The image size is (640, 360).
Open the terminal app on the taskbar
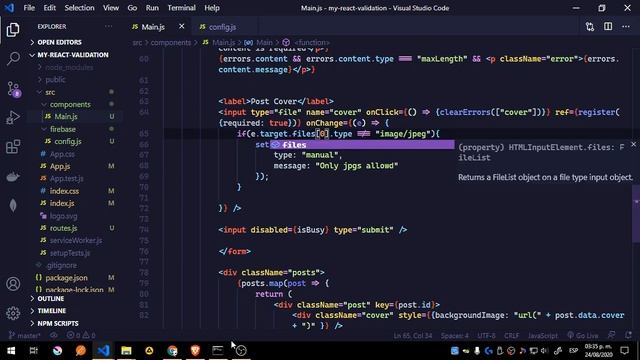click(x=218, y=351)
